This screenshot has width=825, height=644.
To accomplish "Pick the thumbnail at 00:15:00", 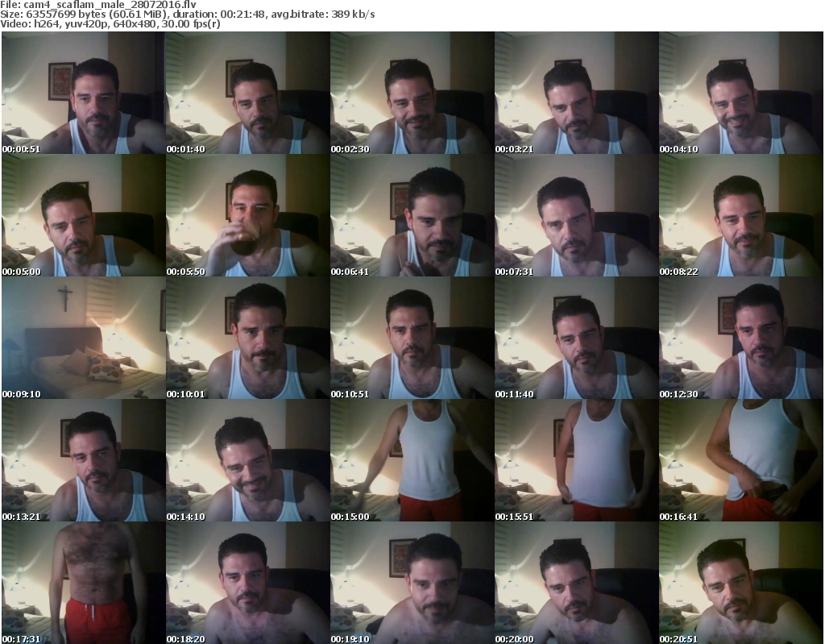I will click(412, 460).
